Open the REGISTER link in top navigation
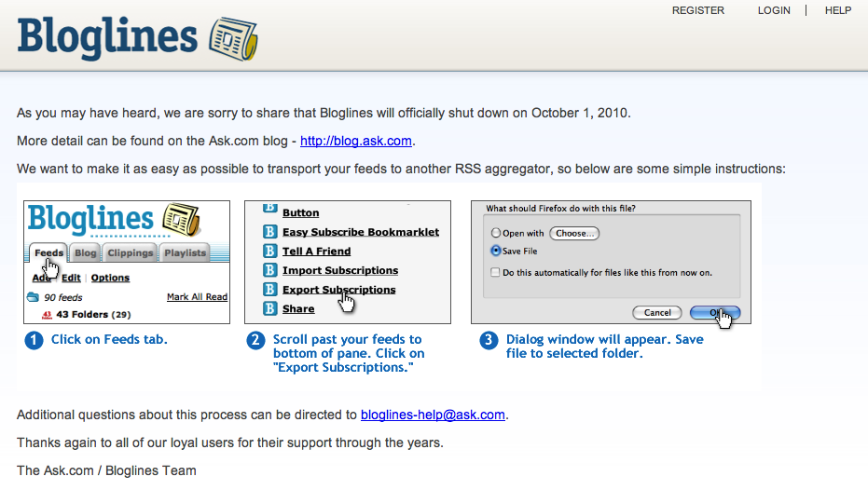 (698, 10)
